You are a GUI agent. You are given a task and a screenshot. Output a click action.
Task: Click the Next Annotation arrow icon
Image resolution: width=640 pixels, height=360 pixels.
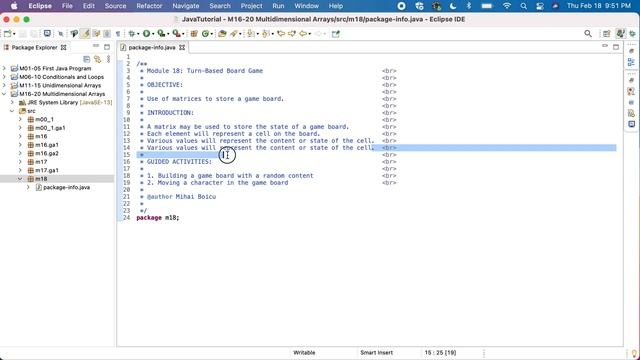coord(250,34)
